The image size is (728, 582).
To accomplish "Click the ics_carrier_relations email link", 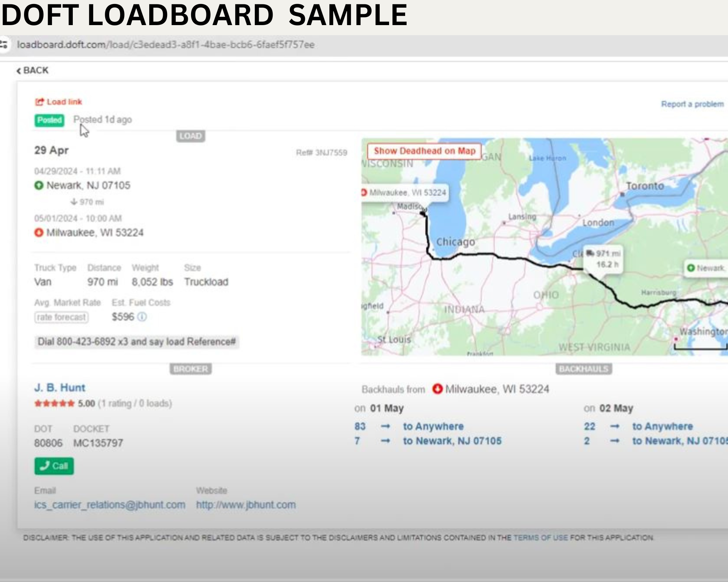I will click(110, 505).
